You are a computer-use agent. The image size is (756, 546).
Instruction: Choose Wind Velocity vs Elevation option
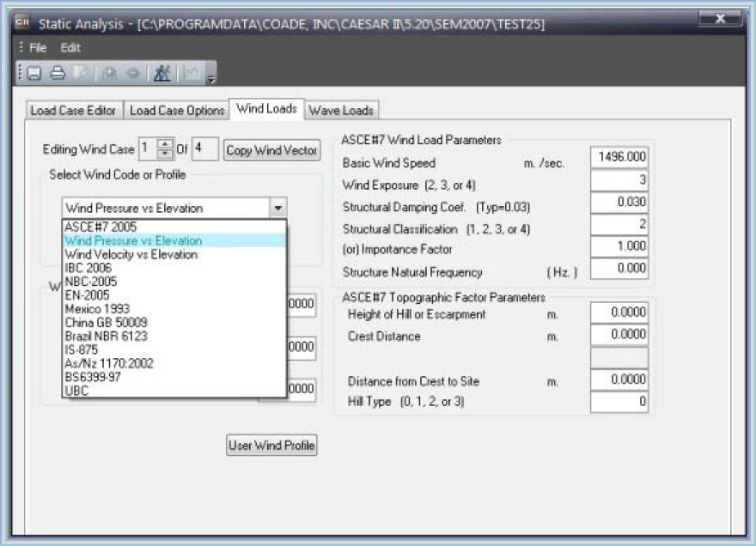tap(174, 254)
